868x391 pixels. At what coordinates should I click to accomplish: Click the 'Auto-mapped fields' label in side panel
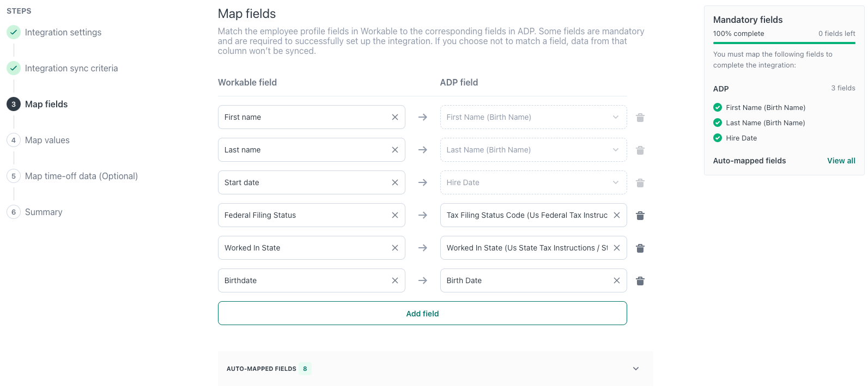pos(749,161)
